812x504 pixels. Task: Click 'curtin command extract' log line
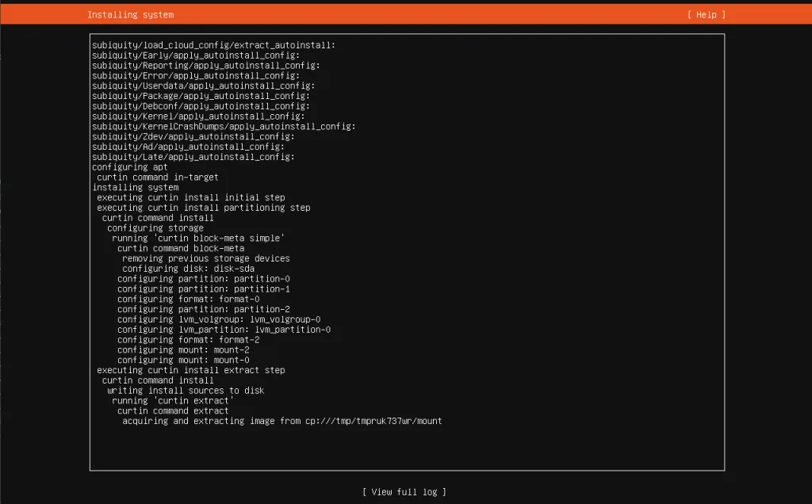[x=173, y=410]
